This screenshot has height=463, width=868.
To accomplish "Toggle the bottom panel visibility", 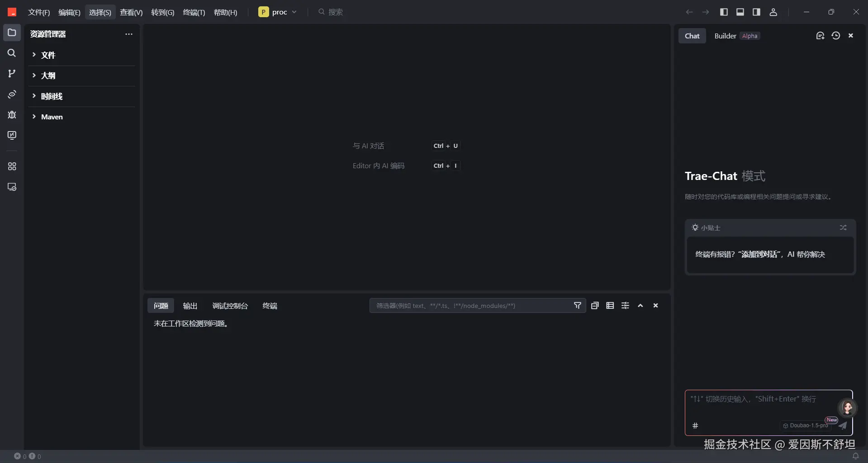I will click(x=740, y=12).
